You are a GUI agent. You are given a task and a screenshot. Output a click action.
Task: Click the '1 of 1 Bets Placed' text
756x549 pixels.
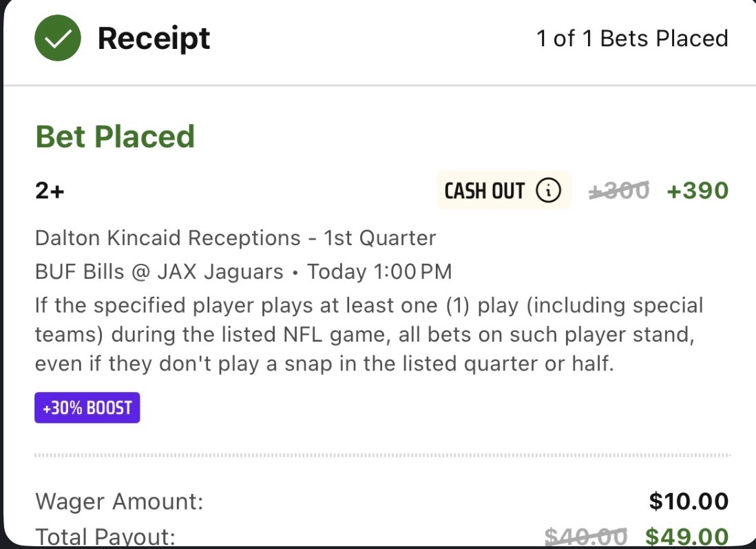coord(632,39)
